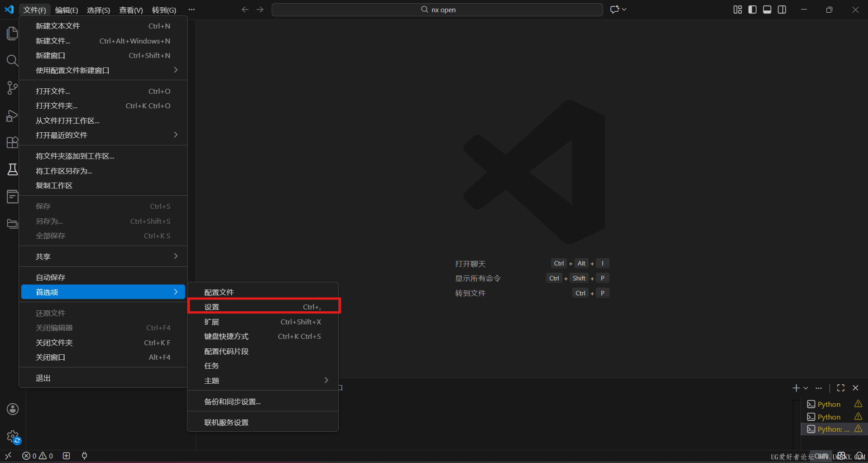Expand the highlighted 首选项 submenu

103,292
